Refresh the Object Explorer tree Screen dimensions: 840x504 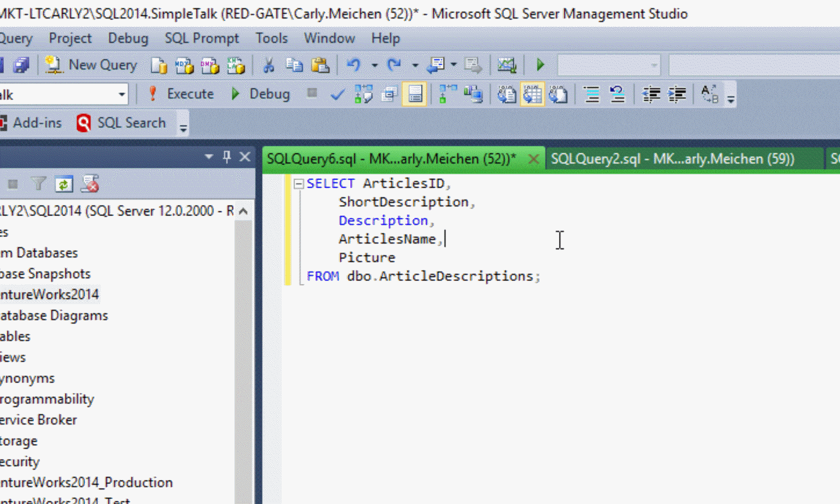coord(63,184)
